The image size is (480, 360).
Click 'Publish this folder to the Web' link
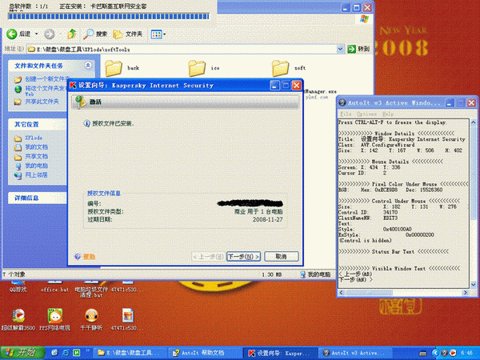tap(46, 90)
